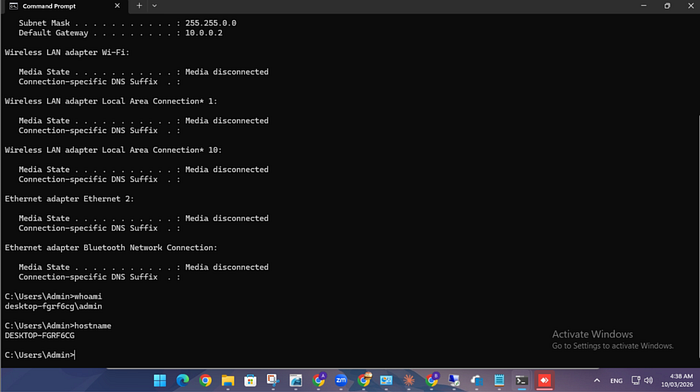Close the Command Prompt tab
The width and height of the screenshot is (700, 392).
pos(117,6)
